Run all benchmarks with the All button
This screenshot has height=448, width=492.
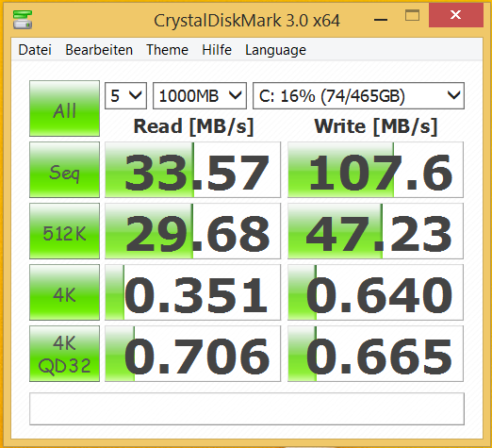click(64, 108)
